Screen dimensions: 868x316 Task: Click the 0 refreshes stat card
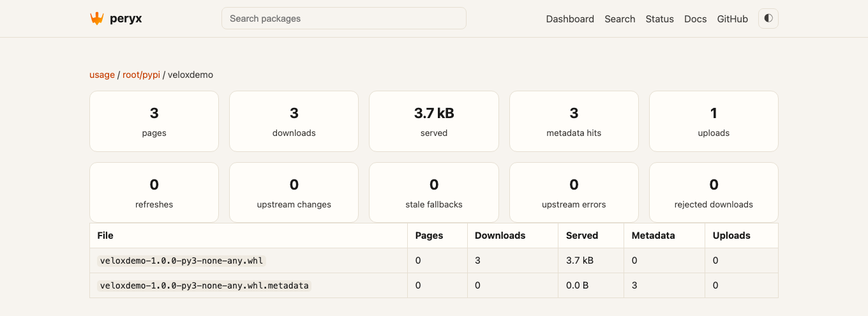point(154,193)
